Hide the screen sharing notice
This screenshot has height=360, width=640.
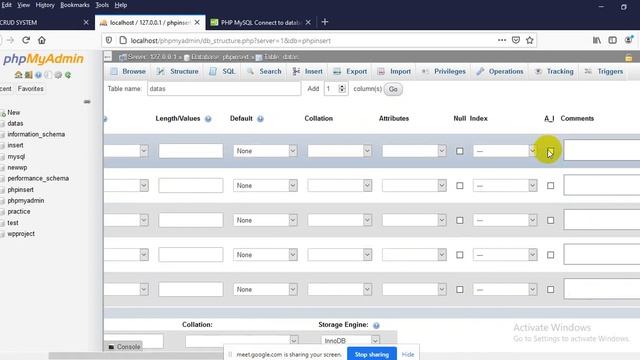click(x=408, y=354)
